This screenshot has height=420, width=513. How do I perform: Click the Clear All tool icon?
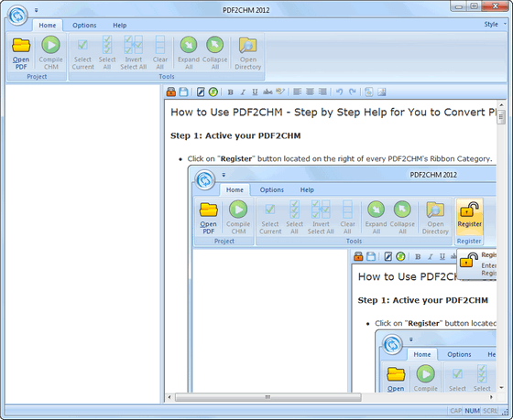tap(160, 45)
